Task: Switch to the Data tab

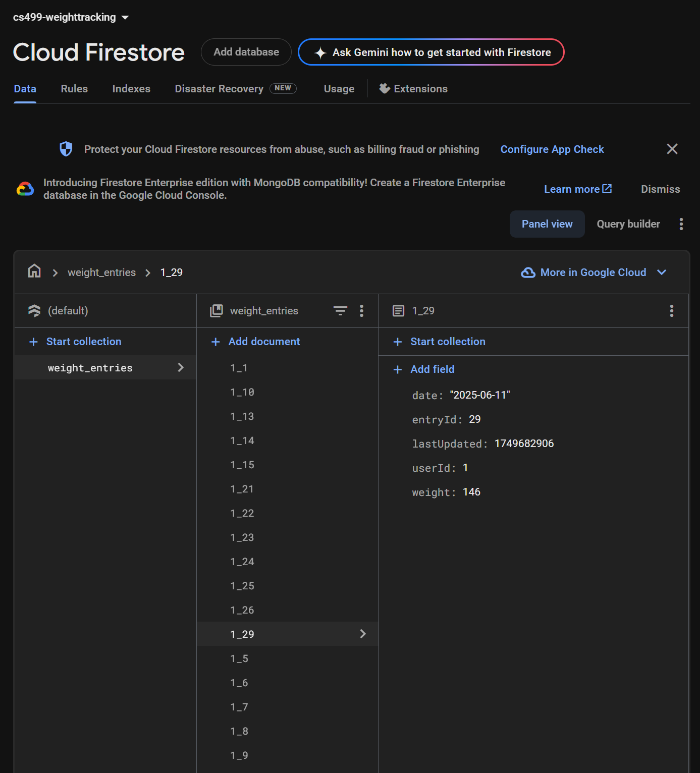Action: click(x=25, y=89)
